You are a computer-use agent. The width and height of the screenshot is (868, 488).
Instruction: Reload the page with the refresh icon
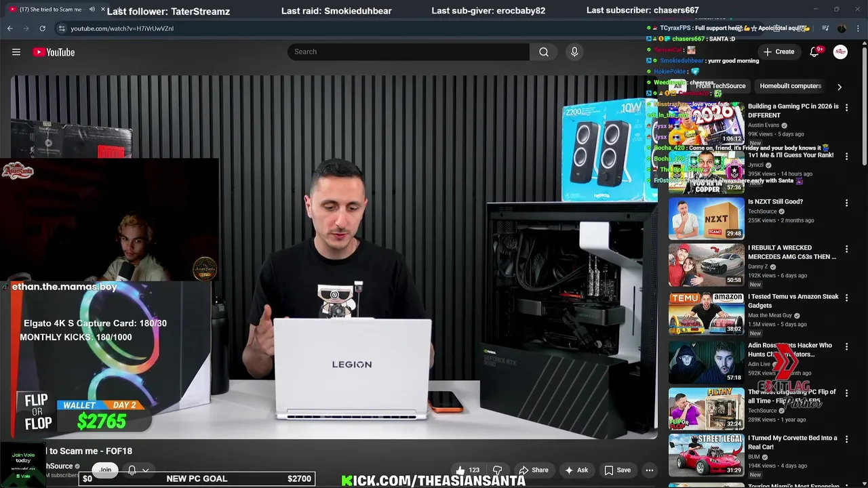(42, 28)
